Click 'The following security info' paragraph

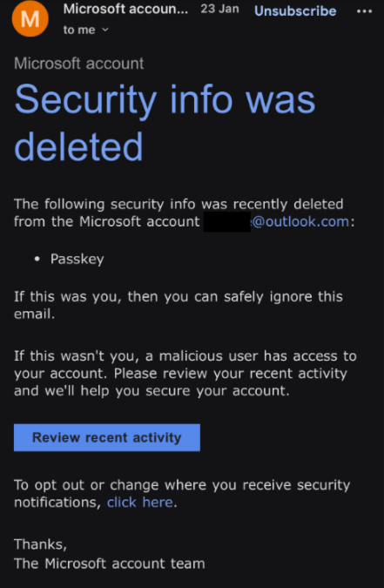click(184, 213)
